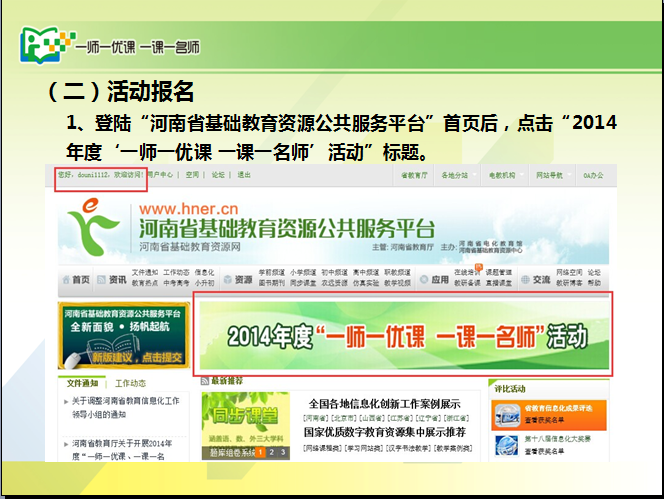
Task: Open 直播课堂 under 应用
Action: (x=498, y=283)
